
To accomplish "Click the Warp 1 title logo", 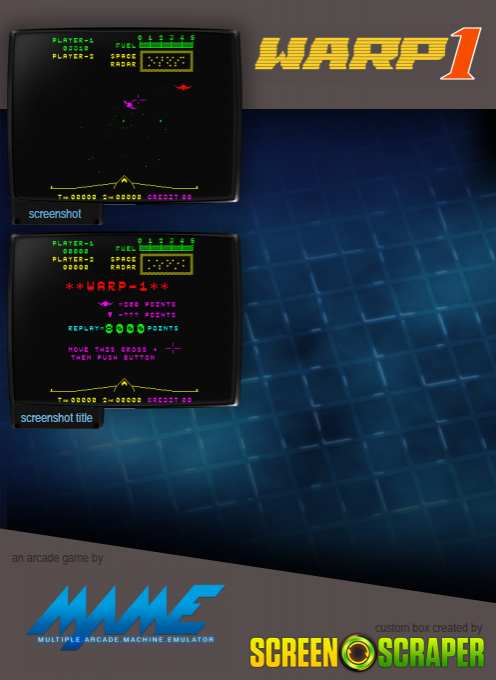I will 368,53.
